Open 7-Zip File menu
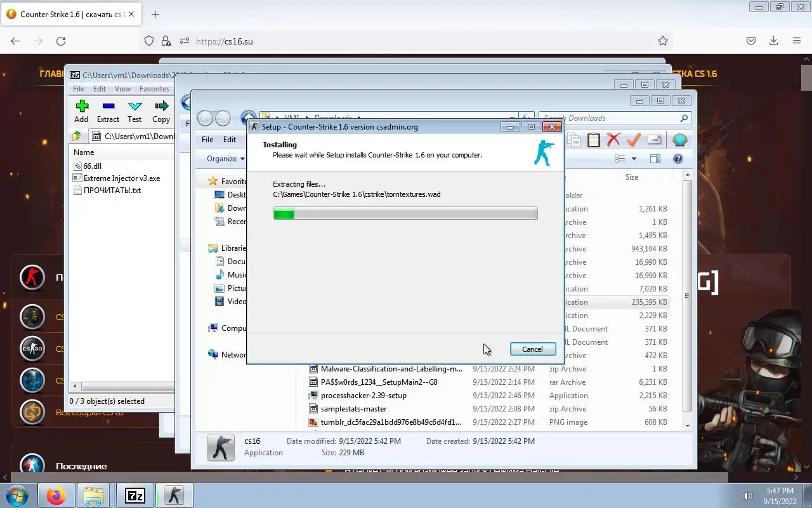The width and height of the screenshot is (812, 508). tap(79, 89)
